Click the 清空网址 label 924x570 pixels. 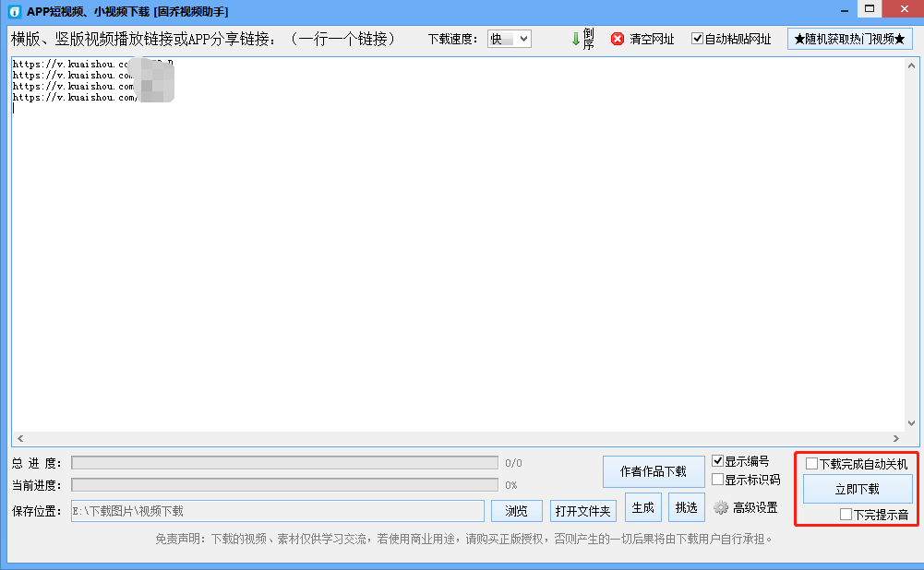coord(652,39)
